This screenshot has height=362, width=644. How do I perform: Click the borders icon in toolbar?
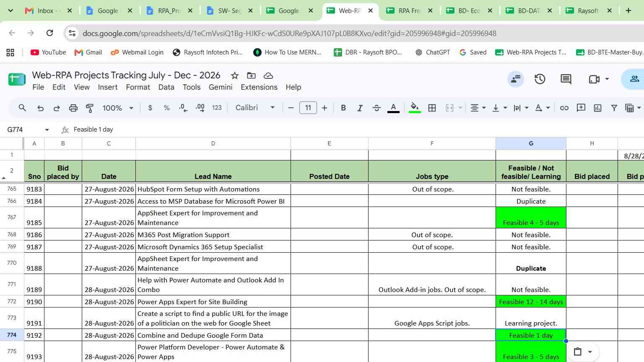[x=432, y=108]
